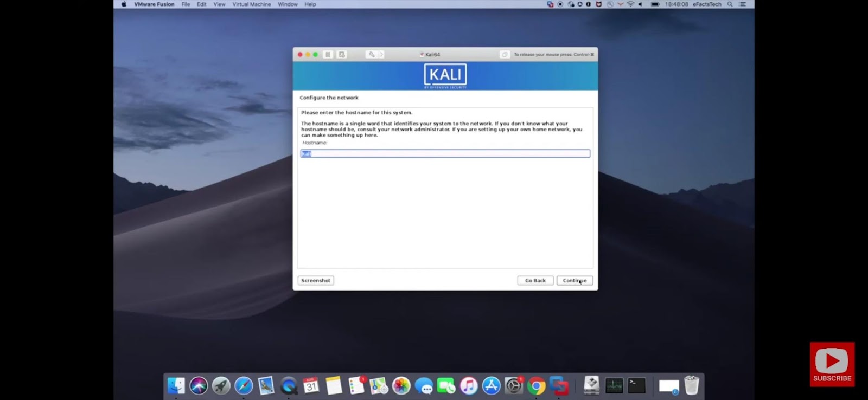The width and height of the screenshot is (868, 400).
Task: Click the Go Back button
Action: [x=535, y=280]
